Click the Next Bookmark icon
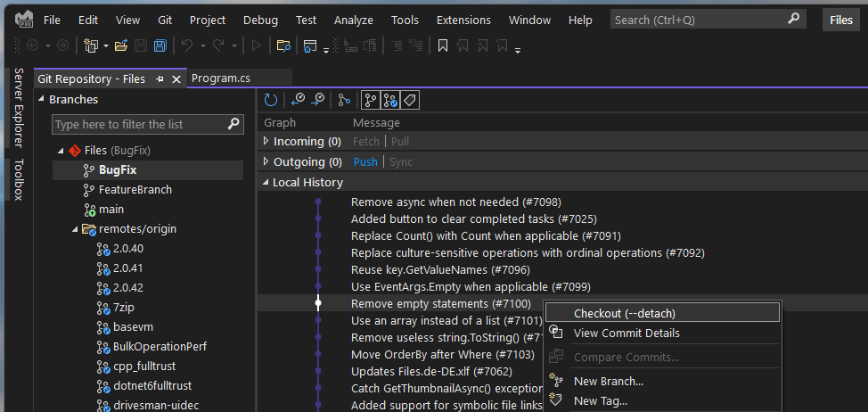868x412 pixels. pyautogui.click(x=481, y=46)
